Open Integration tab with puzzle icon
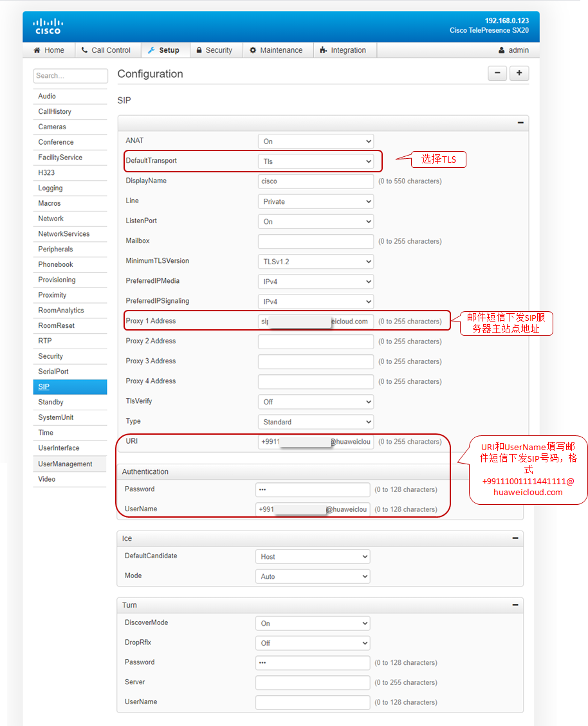Screen dimensions: 588x726 (343, 50)
